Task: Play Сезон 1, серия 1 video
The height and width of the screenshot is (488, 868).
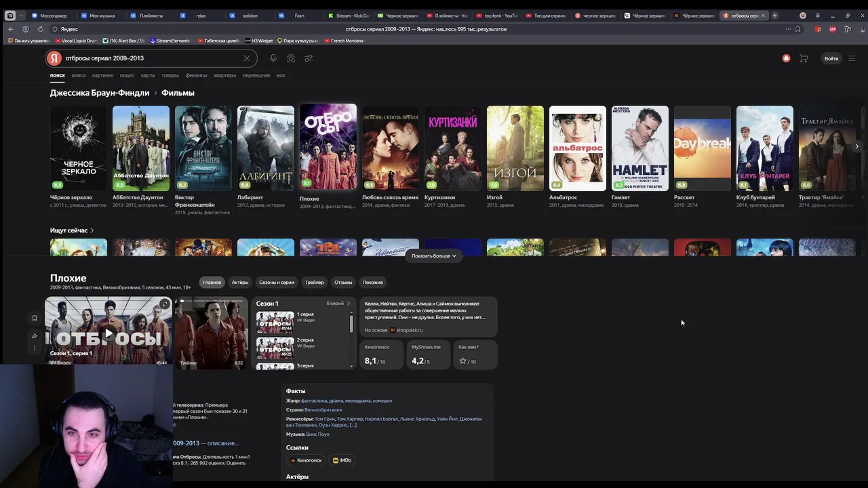Action: (x=108, y=331)
